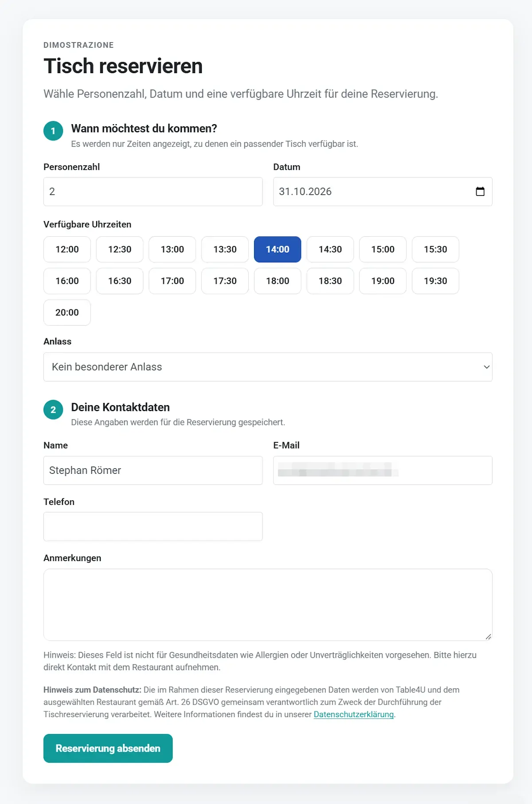Select the 19:00 time slot
This screenshot has height=804, width=532.
coord(383,281)
